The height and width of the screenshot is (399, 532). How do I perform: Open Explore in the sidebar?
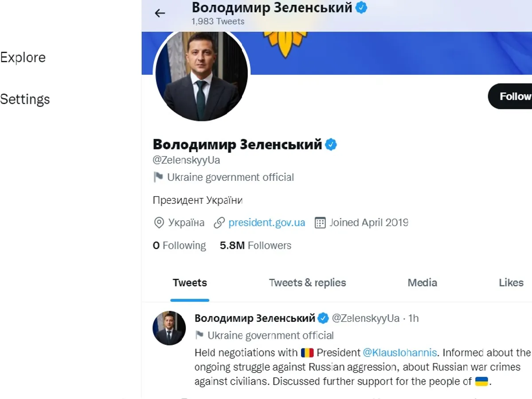click(x=23, y=58)
